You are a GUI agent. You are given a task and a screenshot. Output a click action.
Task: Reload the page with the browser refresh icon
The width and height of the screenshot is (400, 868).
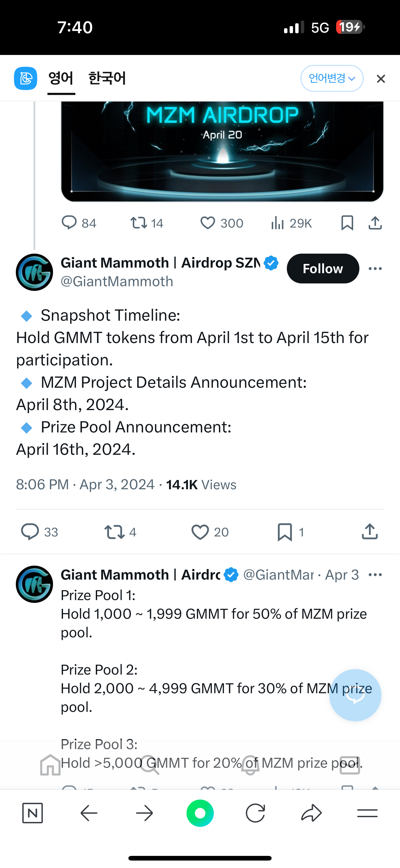pyautogui.click(x=255, y=813)
